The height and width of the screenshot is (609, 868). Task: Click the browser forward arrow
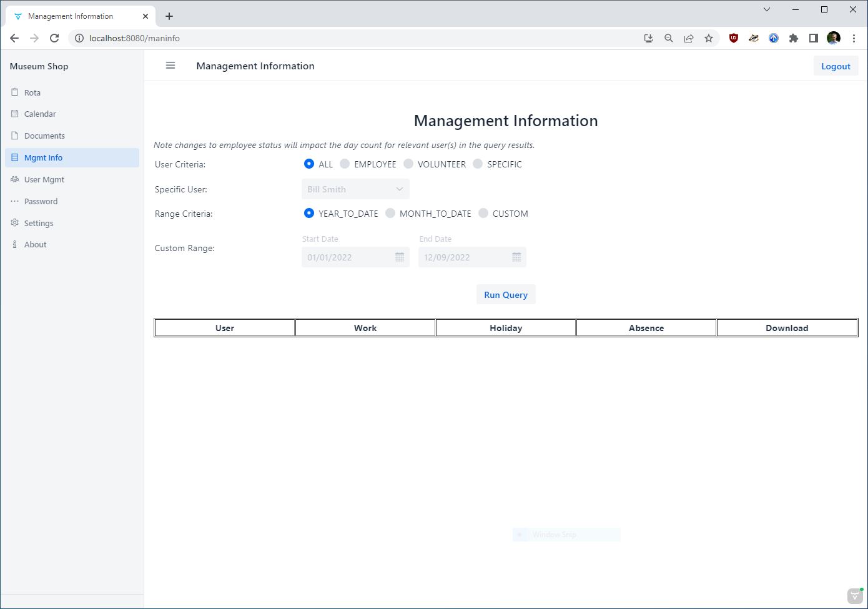tap(34, 38)
